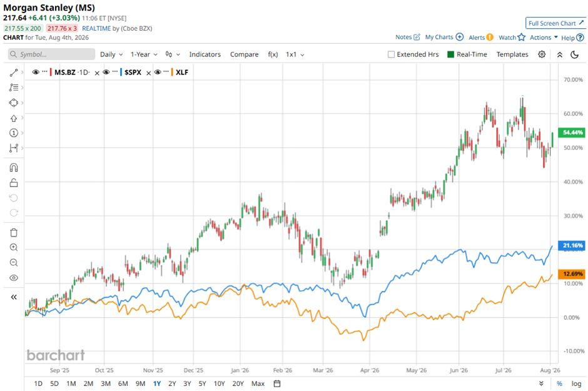Collapse the chart header with double chevron
Screen dimensions: 588x391
pyautogui.click(x=559, y=54)
